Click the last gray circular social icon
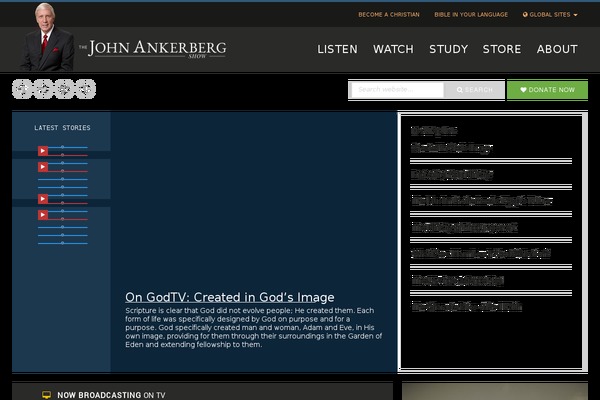 [86, 89]
